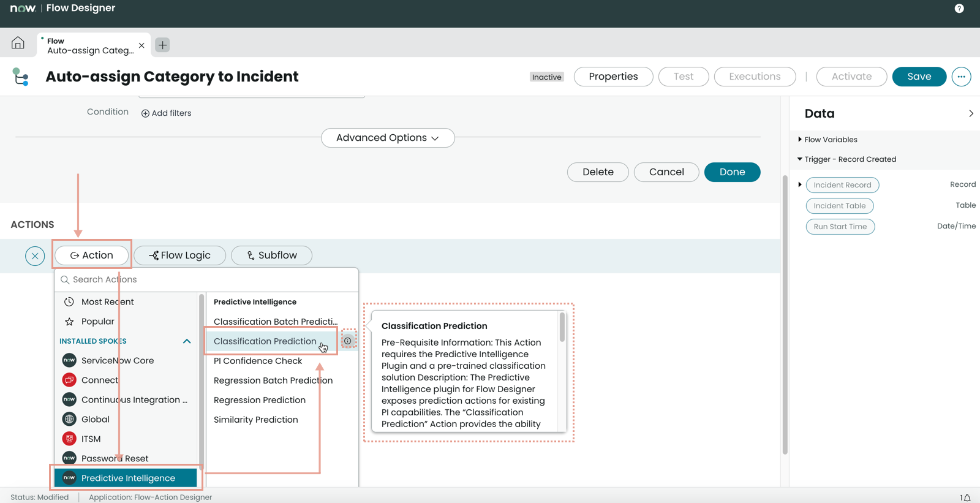
Task: Click Add filters for the condition
Action: [x=167, y=113]
